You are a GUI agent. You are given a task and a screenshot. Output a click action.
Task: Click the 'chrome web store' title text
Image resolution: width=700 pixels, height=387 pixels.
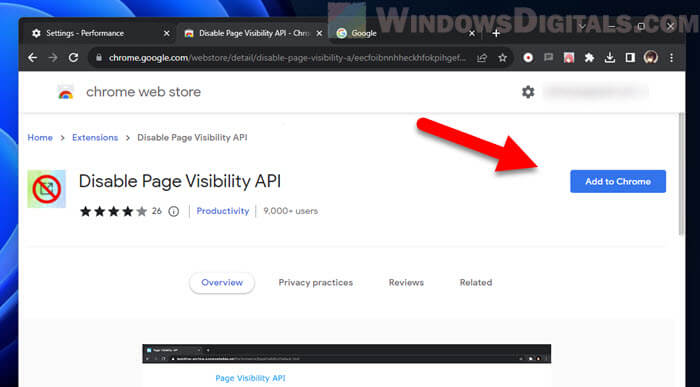[143, 92]
